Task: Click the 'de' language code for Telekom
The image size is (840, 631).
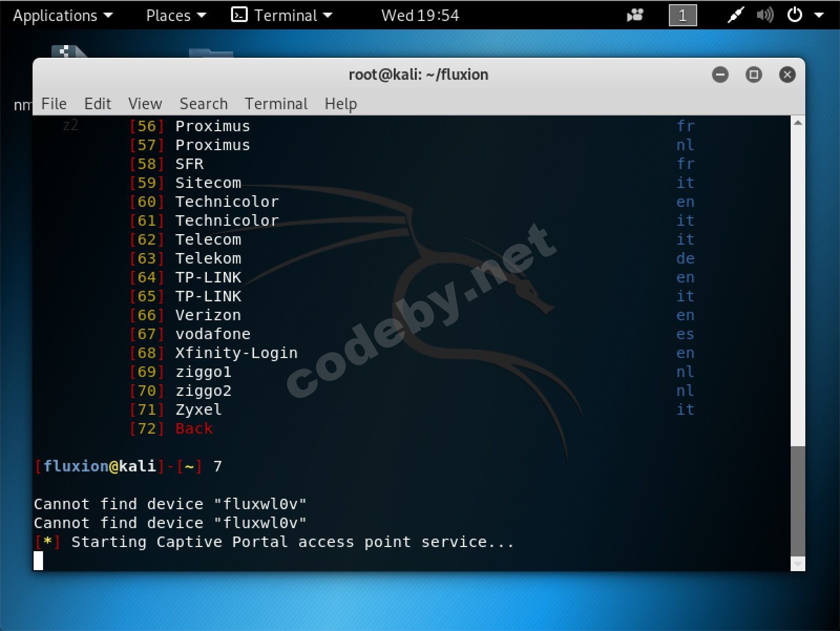Action: tap(685, 258)
